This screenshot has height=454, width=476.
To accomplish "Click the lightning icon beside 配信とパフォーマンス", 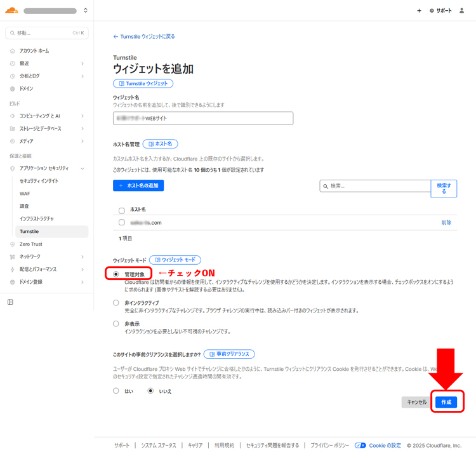I will [13, 269].
